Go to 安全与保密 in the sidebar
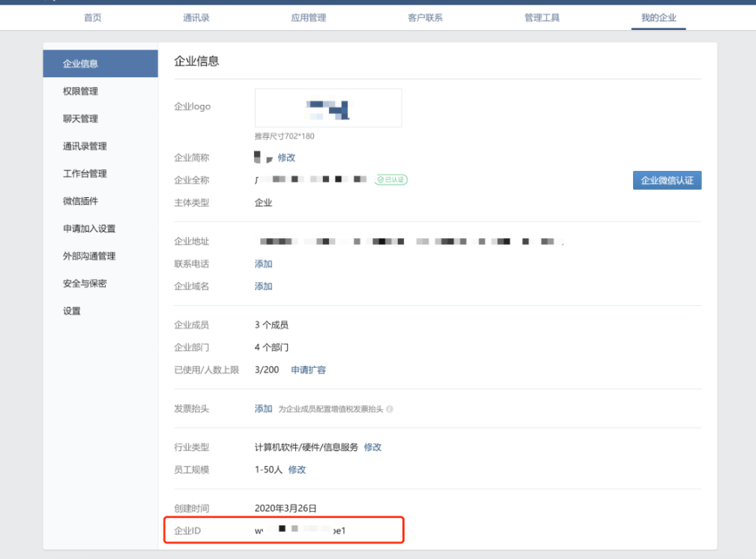The image size is (756, 559). (x=85, y=283)
